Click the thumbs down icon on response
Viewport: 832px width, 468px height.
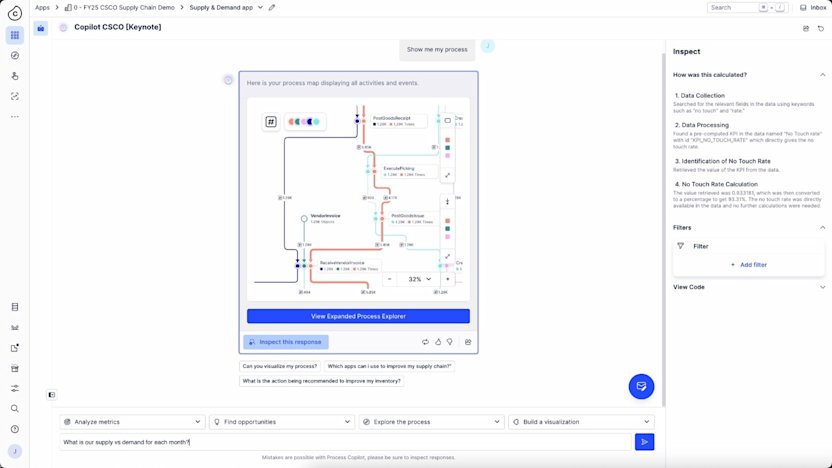[449, 342]
